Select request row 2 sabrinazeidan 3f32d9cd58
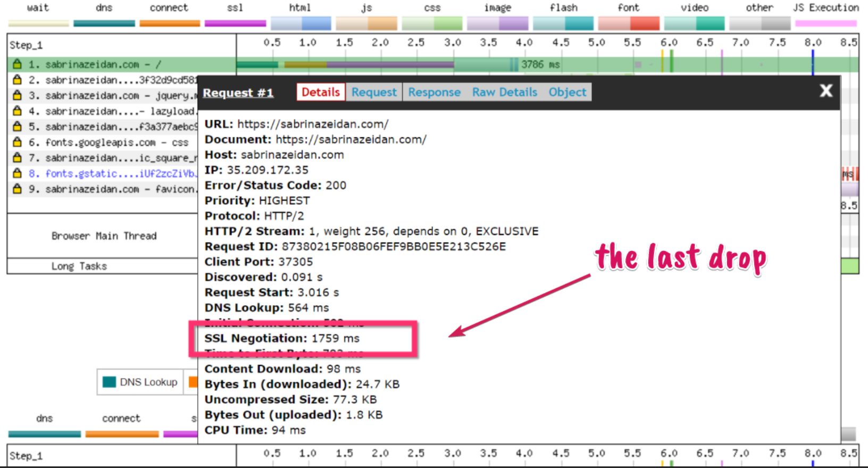 pyautogui.click(x=103, y=80)
